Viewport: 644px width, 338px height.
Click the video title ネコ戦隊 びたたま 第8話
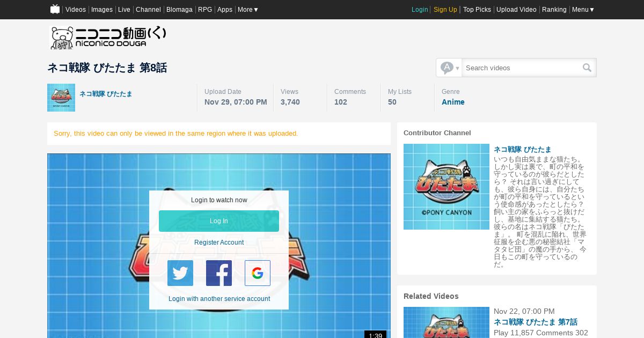[107, 68]
